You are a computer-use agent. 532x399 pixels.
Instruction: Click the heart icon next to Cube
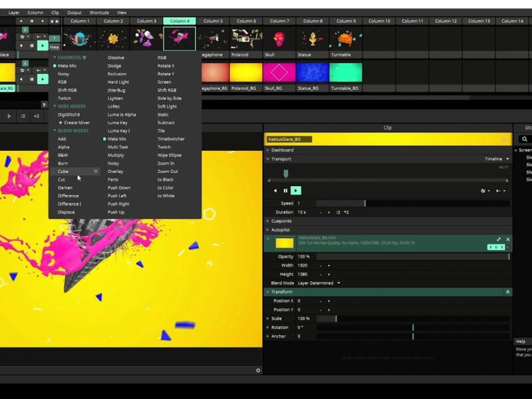[96, 172]
